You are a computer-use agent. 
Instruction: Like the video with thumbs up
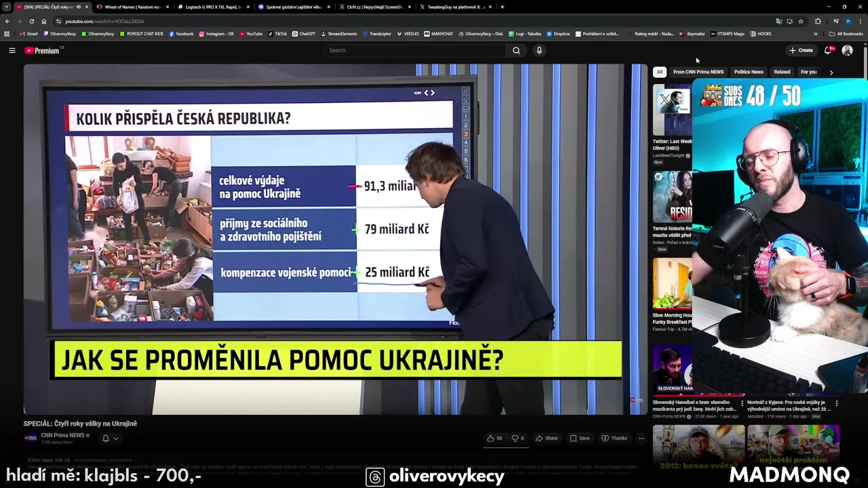[494, 439]
